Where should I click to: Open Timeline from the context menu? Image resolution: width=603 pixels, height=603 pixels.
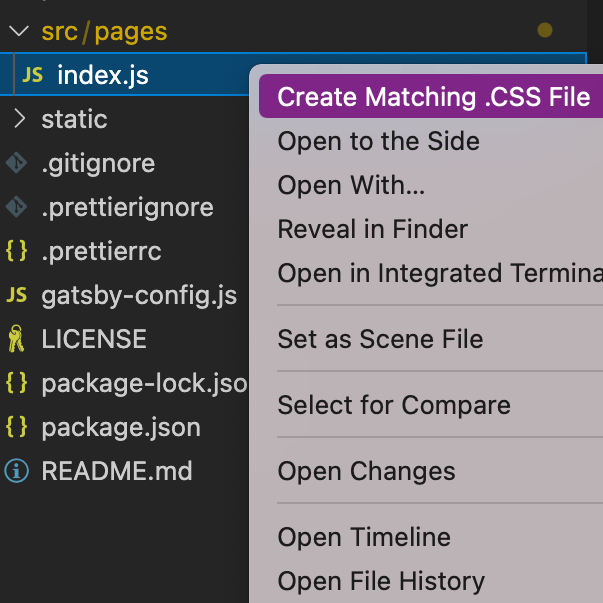pyautogui.click(x=364, y=537)
